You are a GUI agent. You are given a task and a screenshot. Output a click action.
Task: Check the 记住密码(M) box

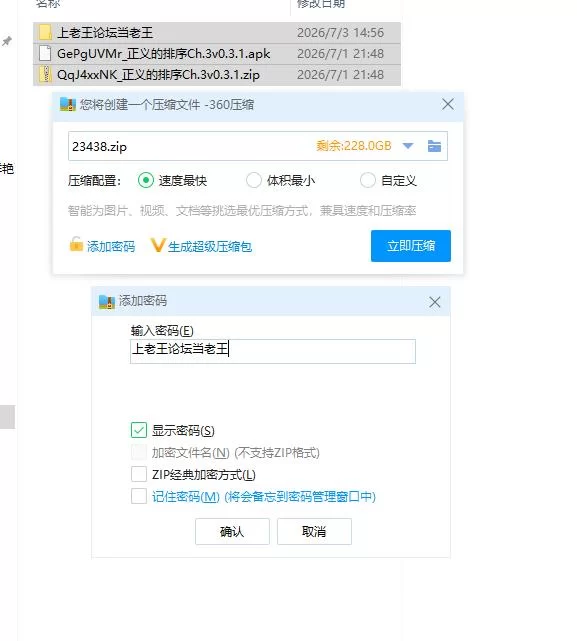[x=139, y=496]
